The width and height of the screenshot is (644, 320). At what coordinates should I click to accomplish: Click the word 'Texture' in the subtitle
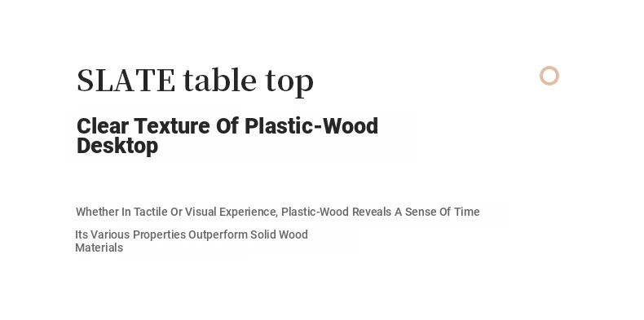[172, 126]
